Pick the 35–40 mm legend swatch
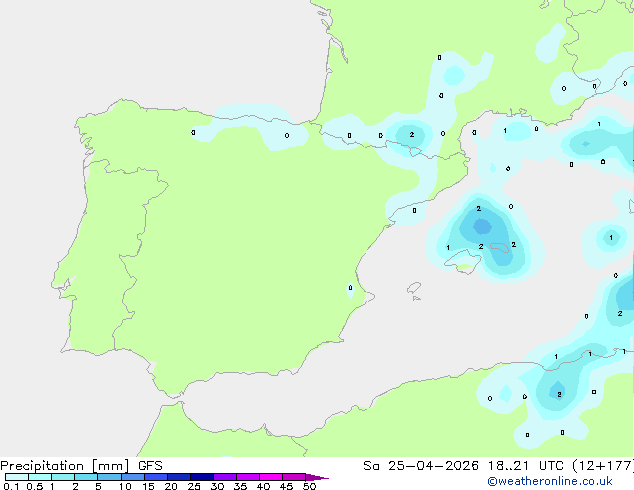 (x=247, y=477)
